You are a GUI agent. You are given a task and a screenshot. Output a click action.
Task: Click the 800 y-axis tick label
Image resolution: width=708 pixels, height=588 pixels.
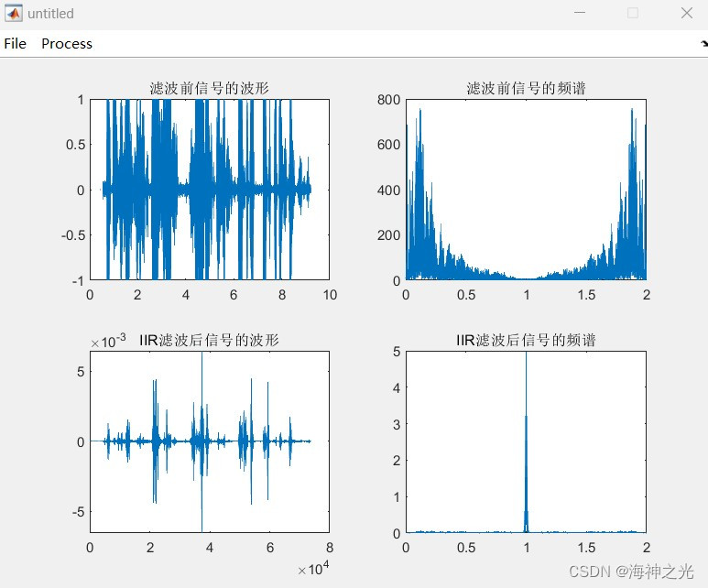pos(388,100)
